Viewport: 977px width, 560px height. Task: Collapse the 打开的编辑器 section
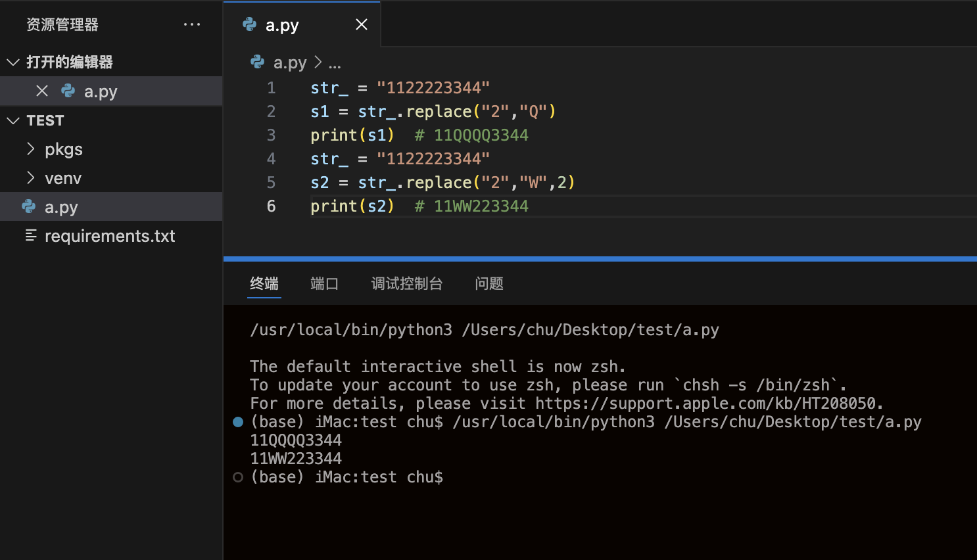pos(13,62)
